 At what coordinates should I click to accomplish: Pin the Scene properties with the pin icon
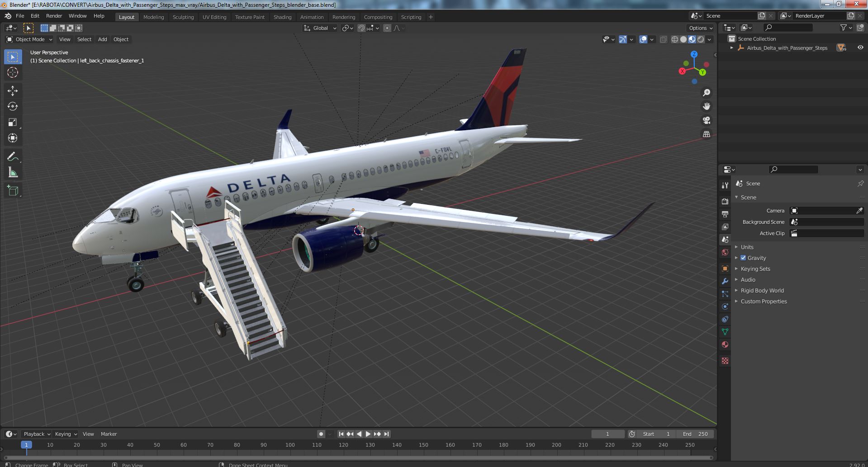click(x=860, y=184)
